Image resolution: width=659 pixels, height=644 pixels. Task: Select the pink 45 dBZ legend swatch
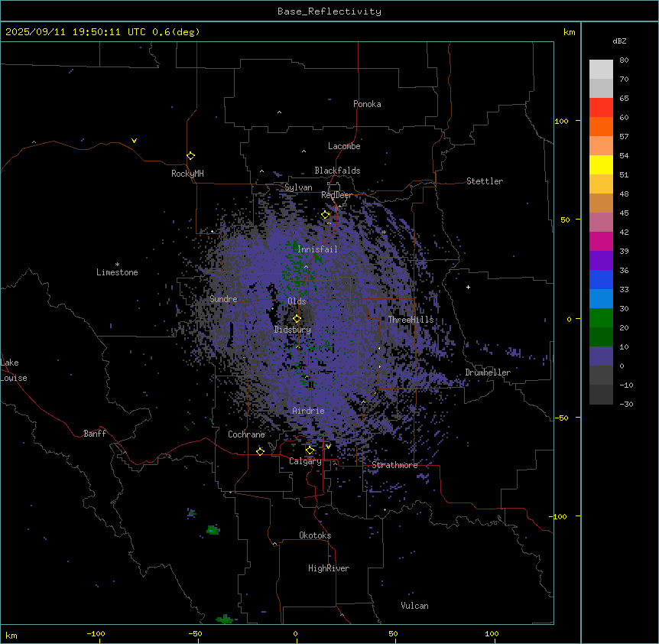click(x=601, y=223)
